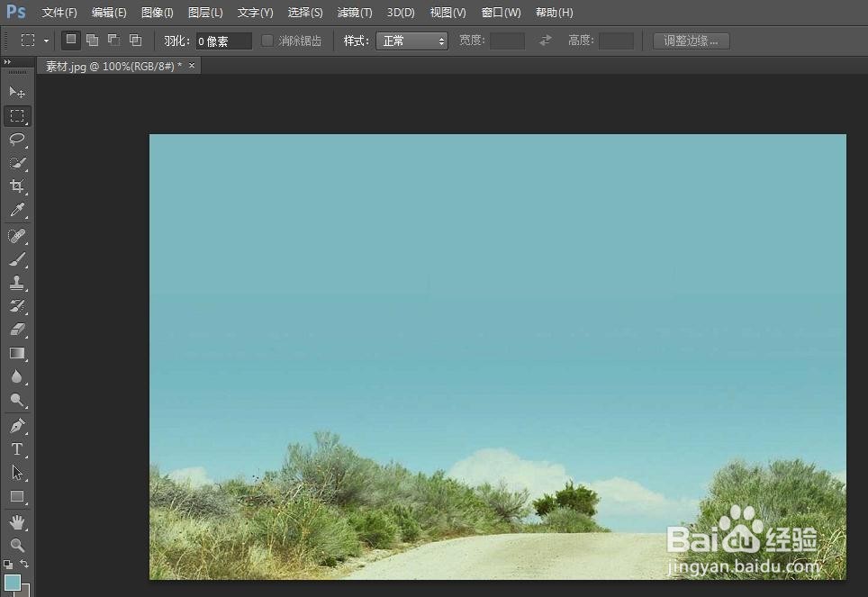The height and width of the screenshot is (597, 868).
Task: Open the 图像(I) menu
Action: pyautogui.click(x=158, y=13)
